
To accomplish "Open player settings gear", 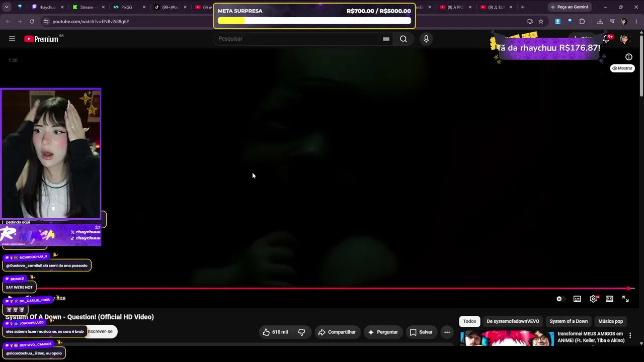I will click(x=593, y=299).
